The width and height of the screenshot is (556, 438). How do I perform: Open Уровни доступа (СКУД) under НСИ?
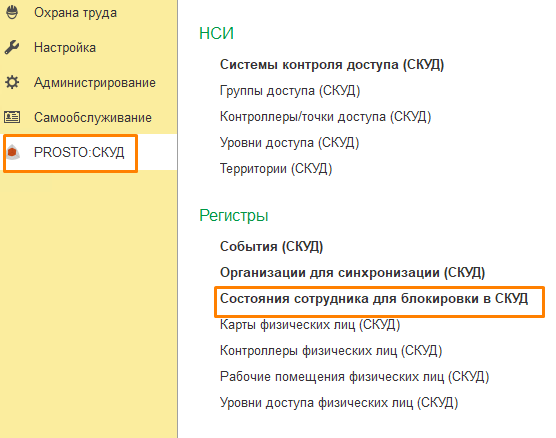coord(289,143)
